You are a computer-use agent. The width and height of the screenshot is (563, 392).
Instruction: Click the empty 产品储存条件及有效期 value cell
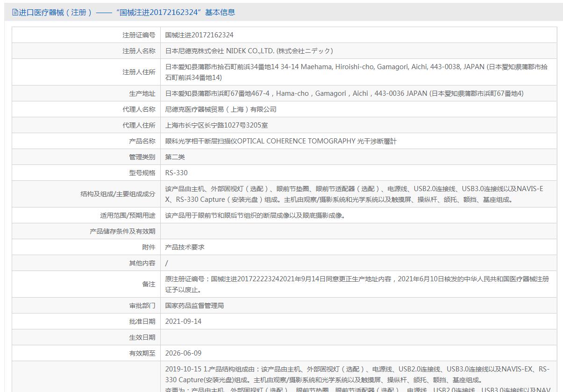click(x=358, y=231)
